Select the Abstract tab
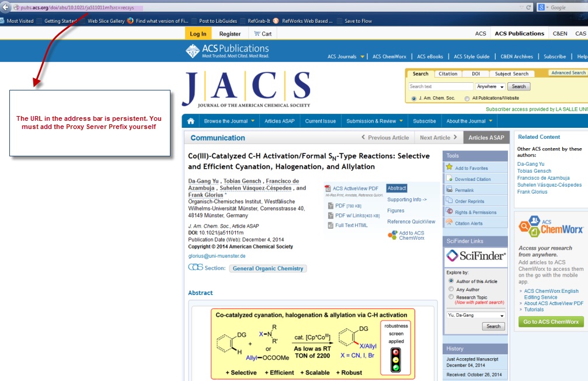This screenshot has height=381, width=588. click(x=396, y=188)
